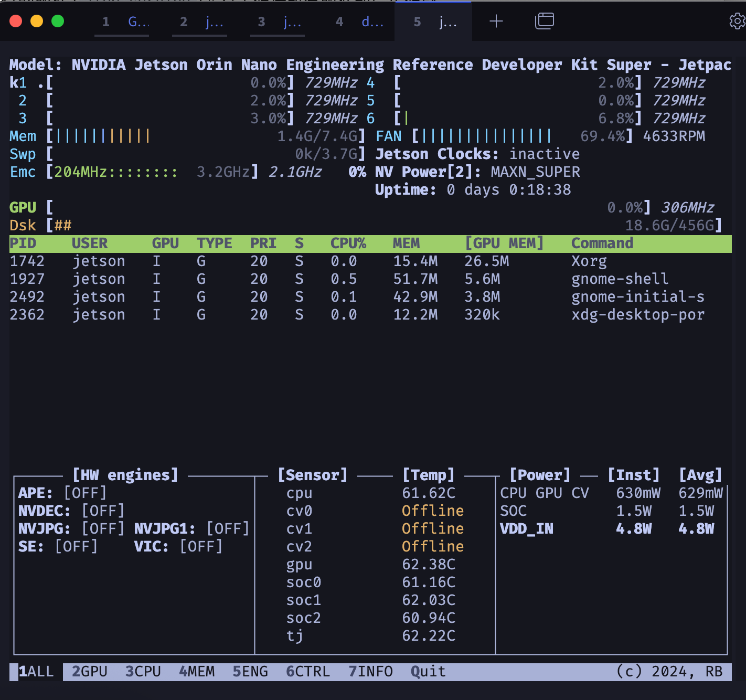Open the 5ENG engines page

[x=250, y=672]
